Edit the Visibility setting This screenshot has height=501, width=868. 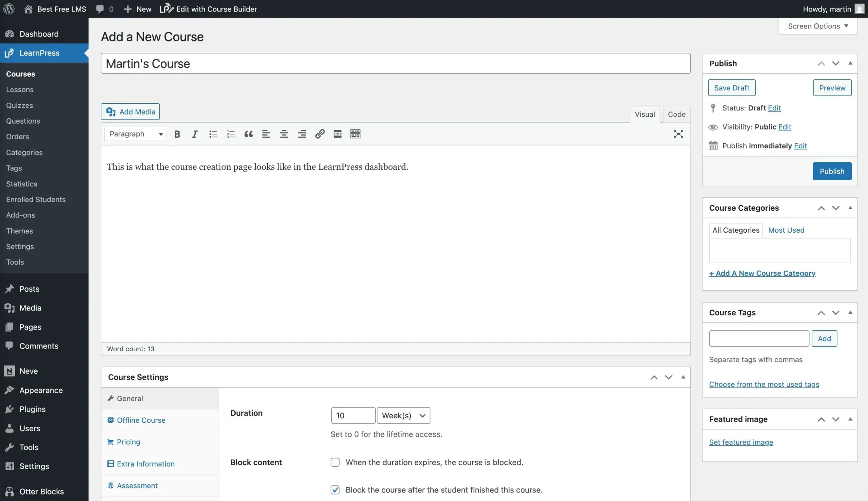pos(785,127)
